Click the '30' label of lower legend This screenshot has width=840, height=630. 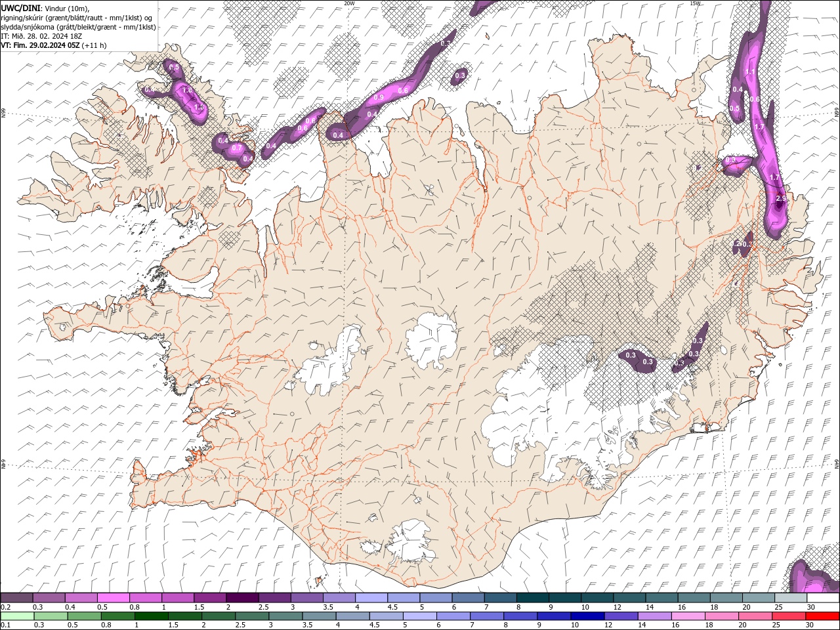810,625
